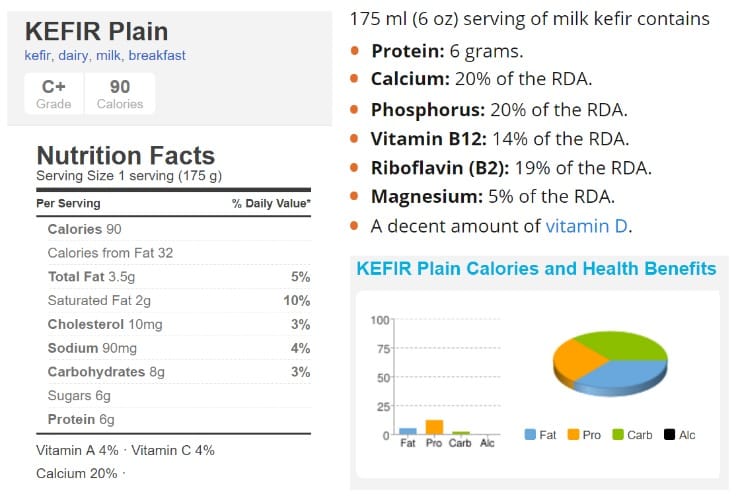Click the blue Fat legend swatch

530,435
